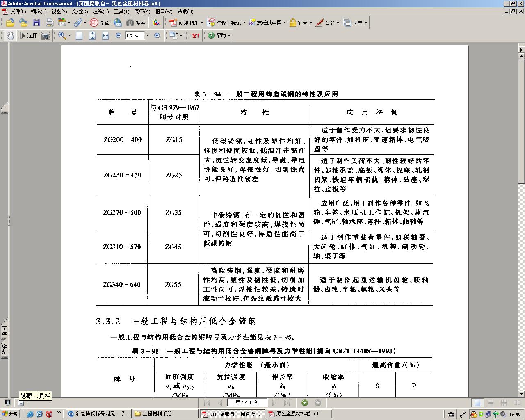Switch to Continuous - Facing page layout
The height and width of the screenshot is (420, 525).
(x=504, y=403)
